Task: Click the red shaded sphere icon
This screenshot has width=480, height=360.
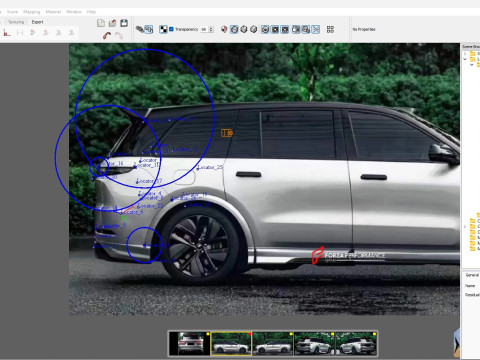Action: point(224,29)
